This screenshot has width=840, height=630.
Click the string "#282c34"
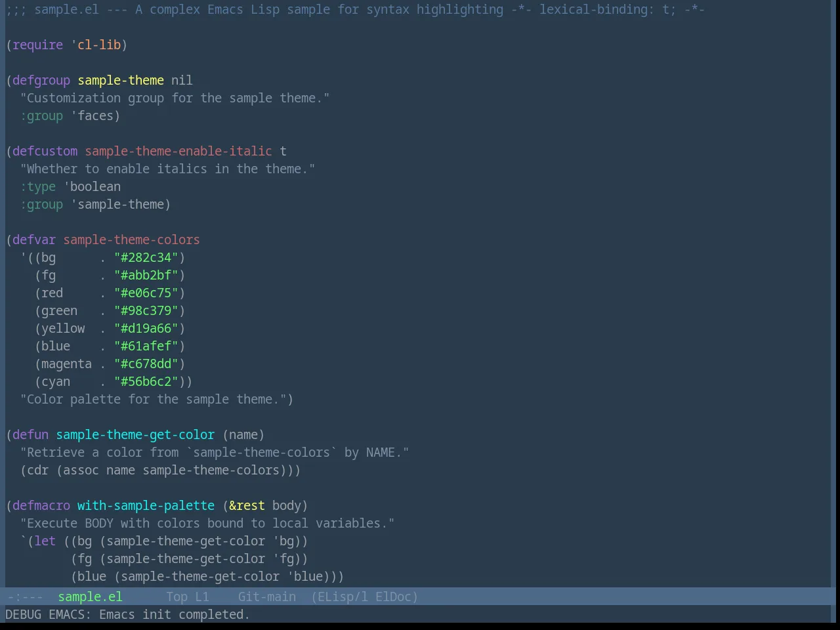click(x=146, y=257)
